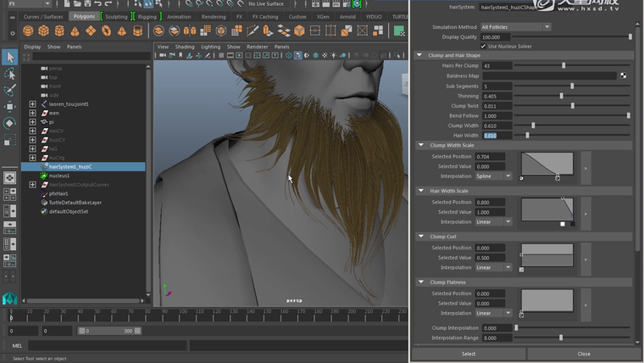The height and width of the screenshot is (363, 644).
Task: Expand the hairSystem1OutputCurves node
Action: 32,184
